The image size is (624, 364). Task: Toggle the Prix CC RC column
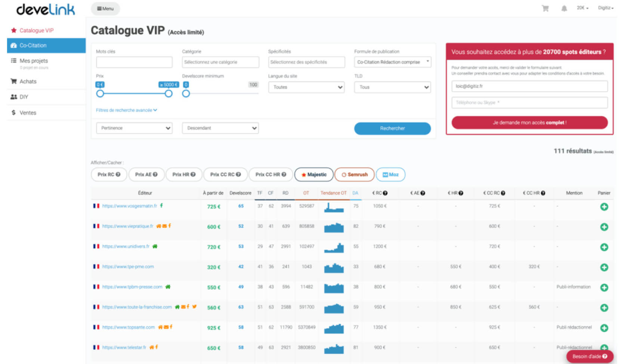[x=225, y=174]
